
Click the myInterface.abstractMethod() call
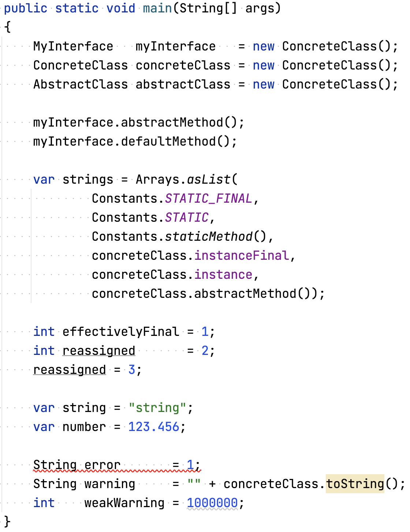click(172, 123)
